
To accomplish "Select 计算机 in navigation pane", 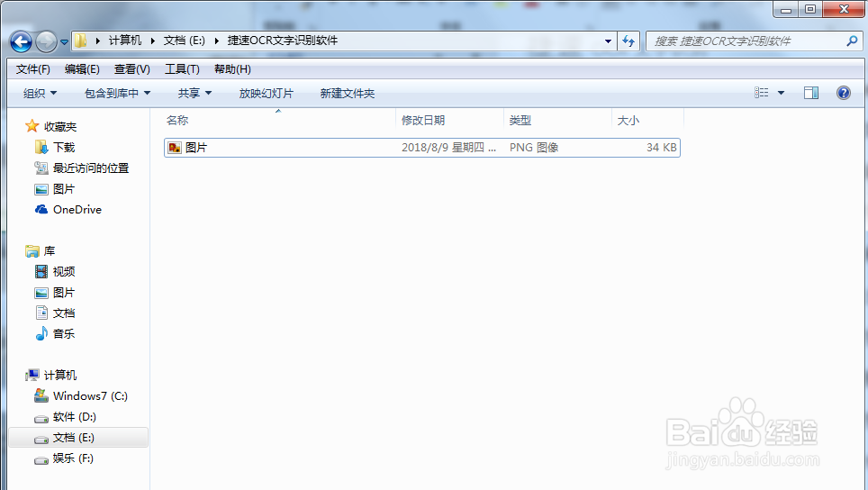I will (60, 376).
